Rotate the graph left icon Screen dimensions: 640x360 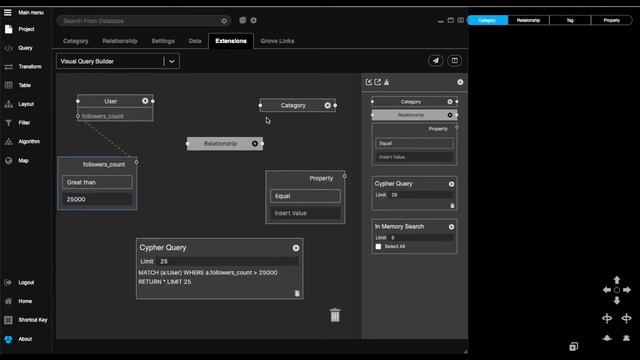(607, 318)
